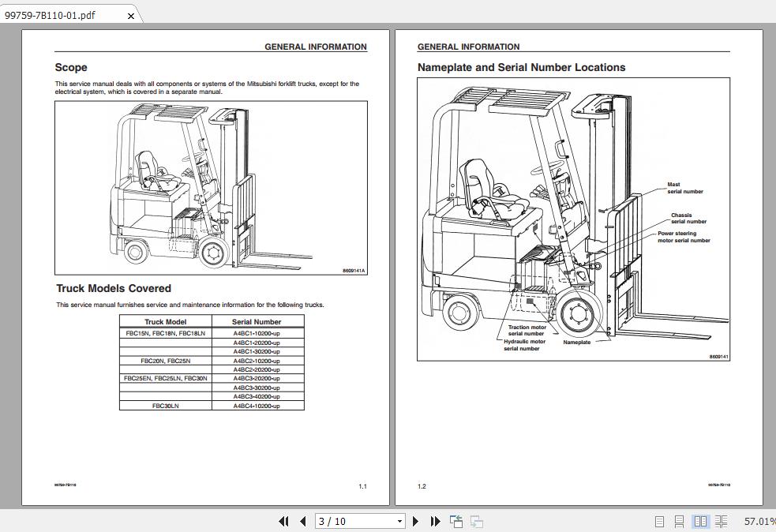The image size is (776, 532).
Task: Go to the previous page
Action: click(x=302, y=522)
